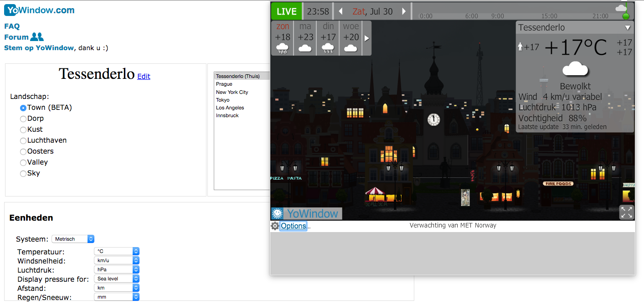Click the next day arrow in widget
Screen dimensions: 644x305
coord(404,11)
